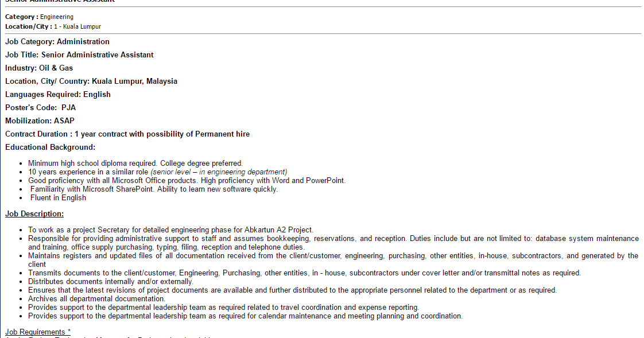Click the minimum high school diploma bullet
644x338 pixels.
pos(135,163)
